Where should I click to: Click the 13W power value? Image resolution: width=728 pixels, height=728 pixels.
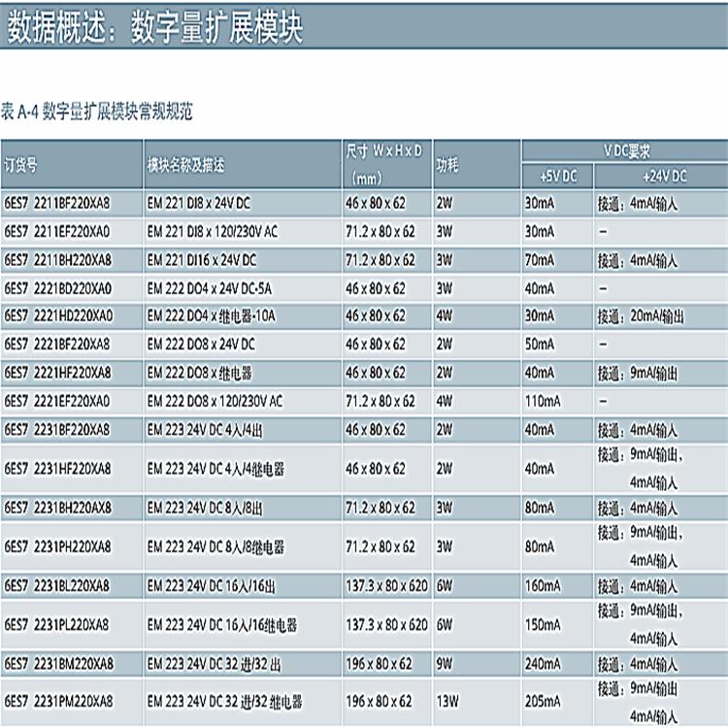point(447,701)
